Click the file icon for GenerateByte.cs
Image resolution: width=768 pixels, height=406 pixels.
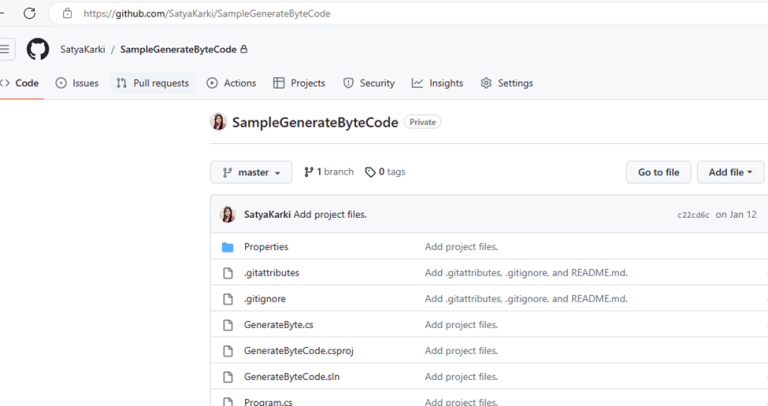(x=227, y=325)
